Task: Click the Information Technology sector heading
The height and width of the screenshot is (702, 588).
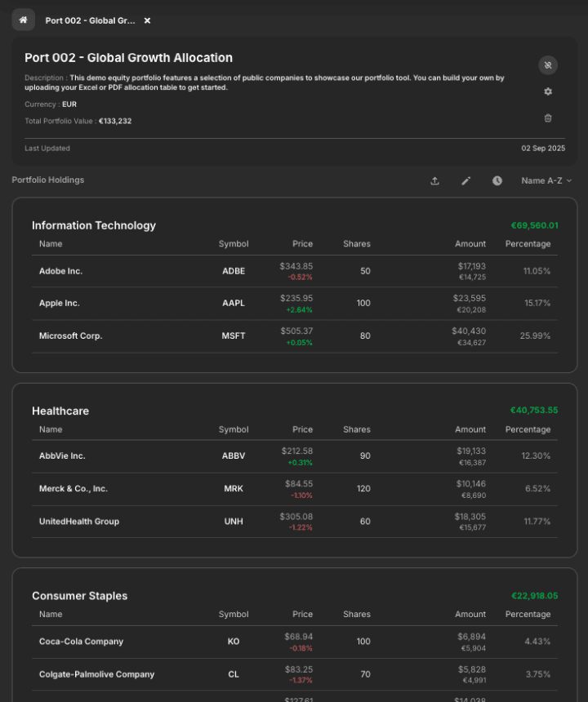Action: click(93, 225)
